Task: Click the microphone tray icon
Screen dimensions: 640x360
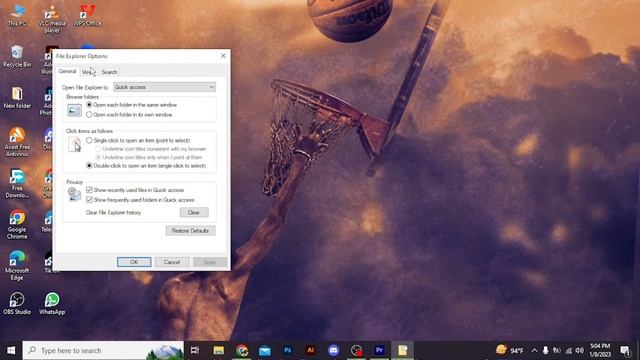Action: pos(545,350)
